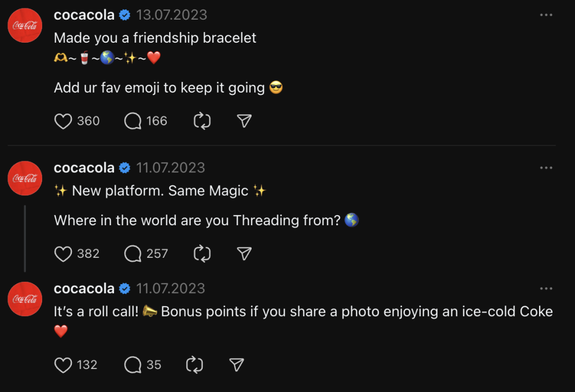Open comments on the friendship bracelet post
The image size is (575, 392).
(133, 121)
